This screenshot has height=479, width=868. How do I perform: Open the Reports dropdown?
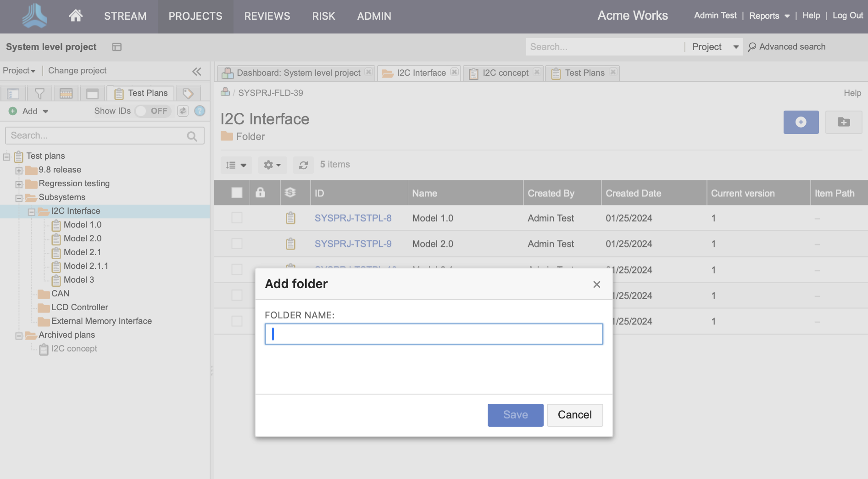click(x=769, y=16)
